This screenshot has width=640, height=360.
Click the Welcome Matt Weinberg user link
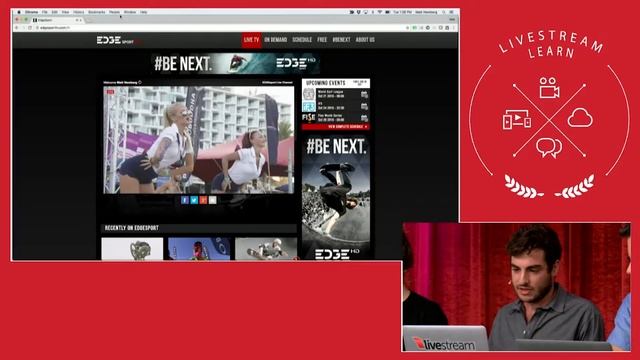(122, 82)
